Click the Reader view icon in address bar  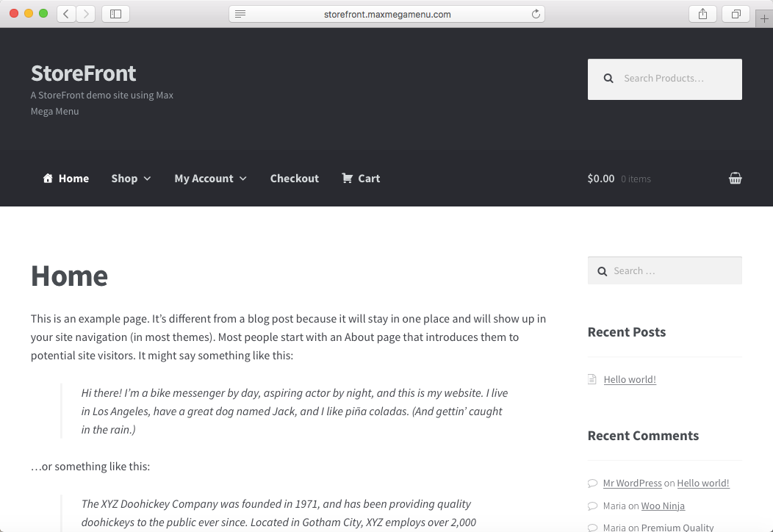tap(240, 14)
